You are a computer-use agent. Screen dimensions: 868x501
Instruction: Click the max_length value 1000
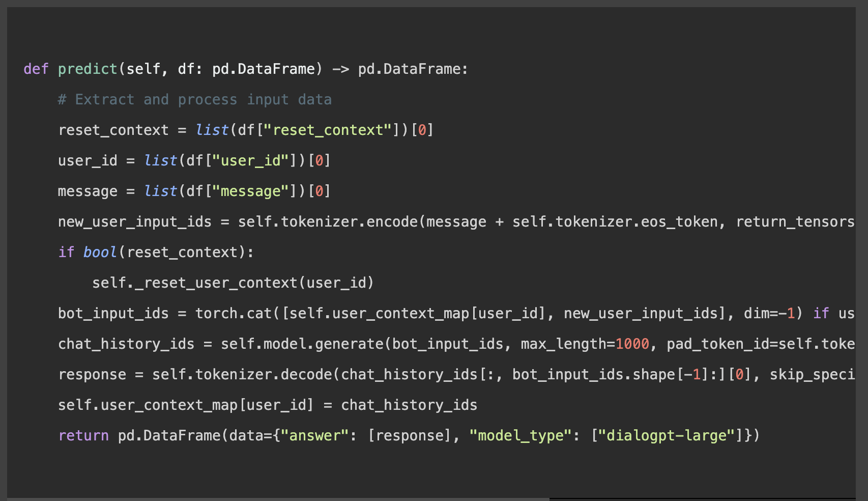tap(632, 344)
